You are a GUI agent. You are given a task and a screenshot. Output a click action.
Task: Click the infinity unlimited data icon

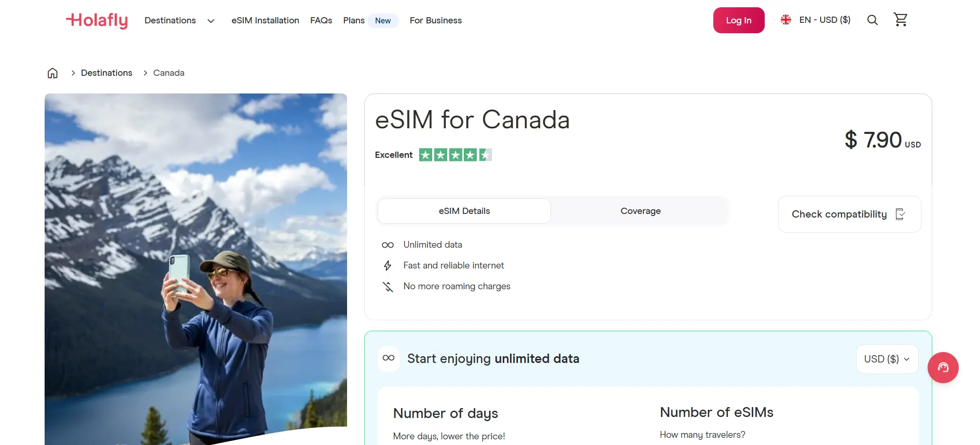[x=388, y=245]
